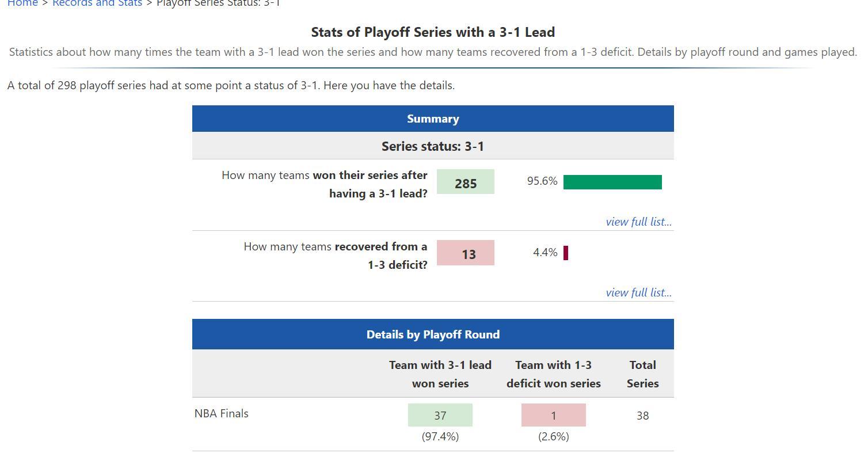Click the Home breadcrumb link

tap(22, 3)
